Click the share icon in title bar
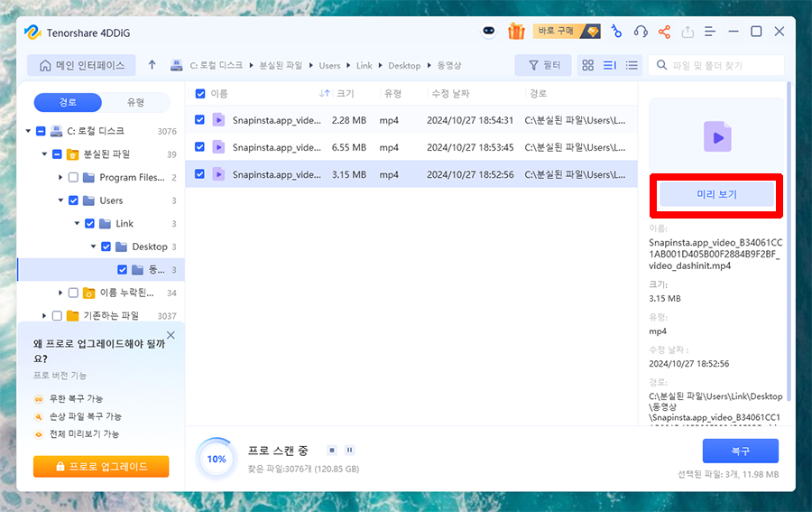Image resolution: width=812 pixels, height=512 pixels. tap(664, 32)
